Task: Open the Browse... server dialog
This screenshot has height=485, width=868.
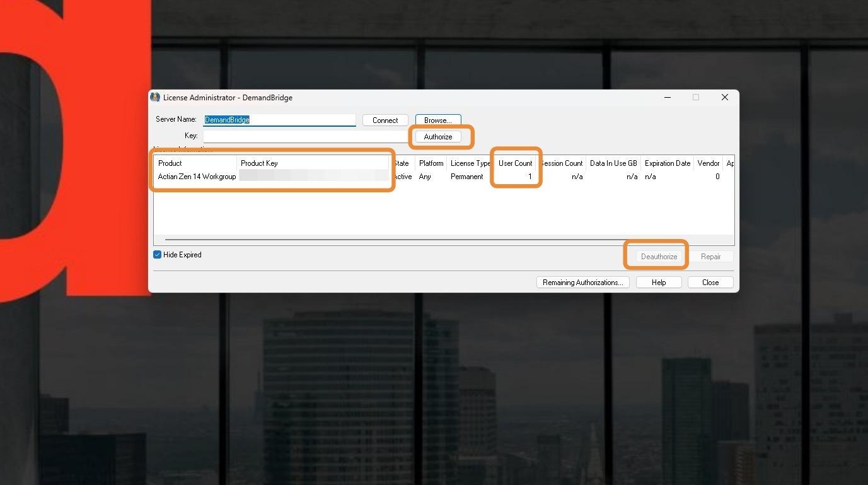Action: tap(438, 120)
